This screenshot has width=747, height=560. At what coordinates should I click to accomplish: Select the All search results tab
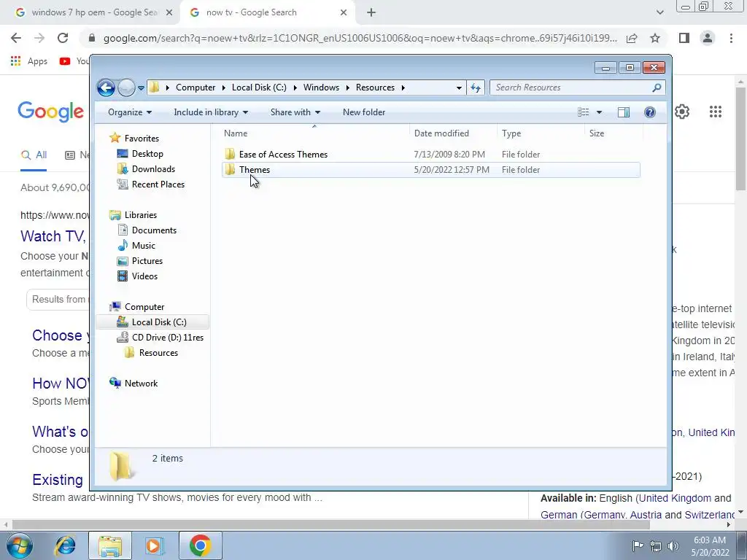point(34,155)
